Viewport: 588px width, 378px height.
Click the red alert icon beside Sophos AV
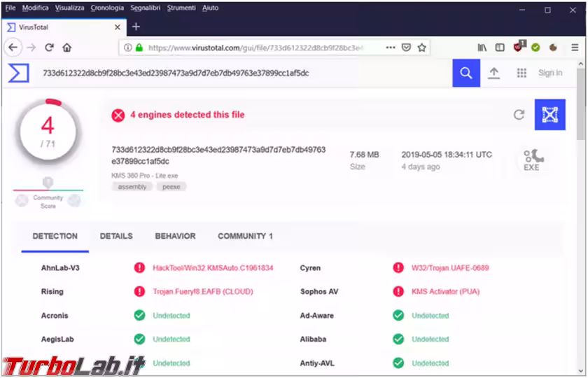tap(398, 291)
